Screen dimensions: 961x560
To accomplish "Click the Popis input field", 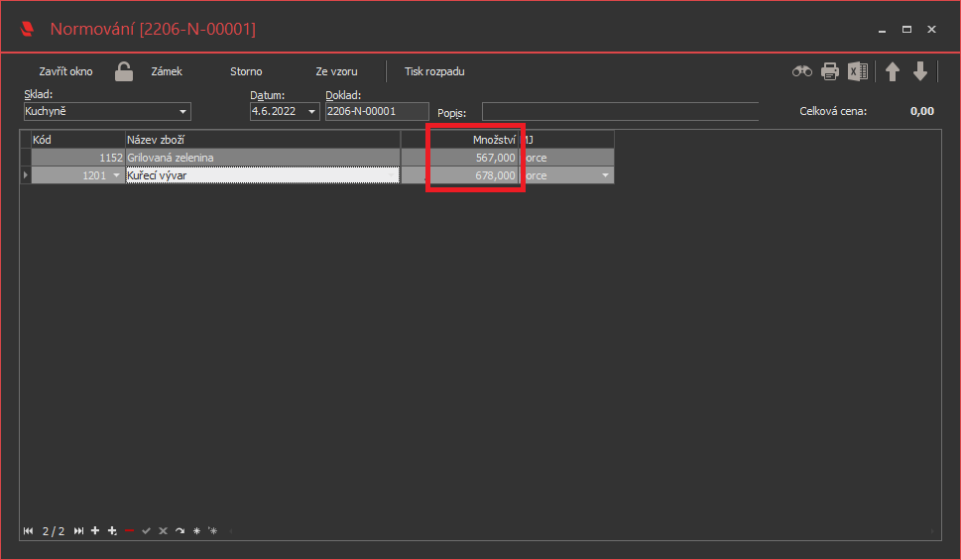I will (620, 112).
